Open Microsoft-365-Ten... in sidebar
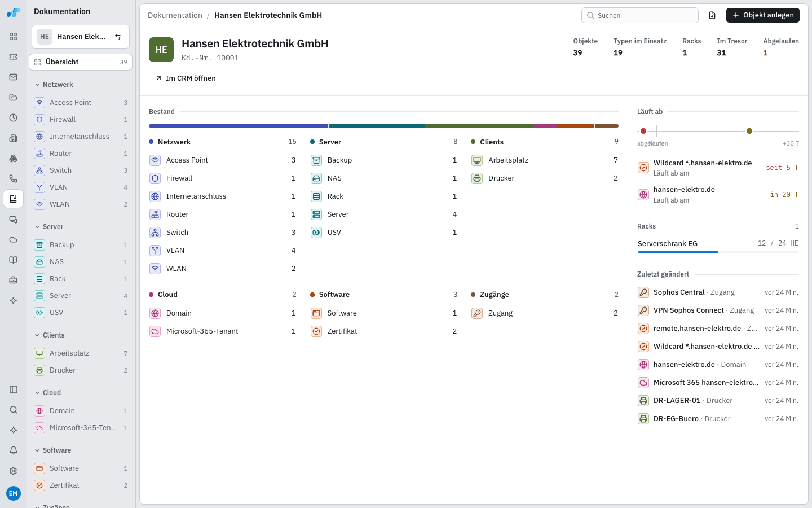 (81, 428)
